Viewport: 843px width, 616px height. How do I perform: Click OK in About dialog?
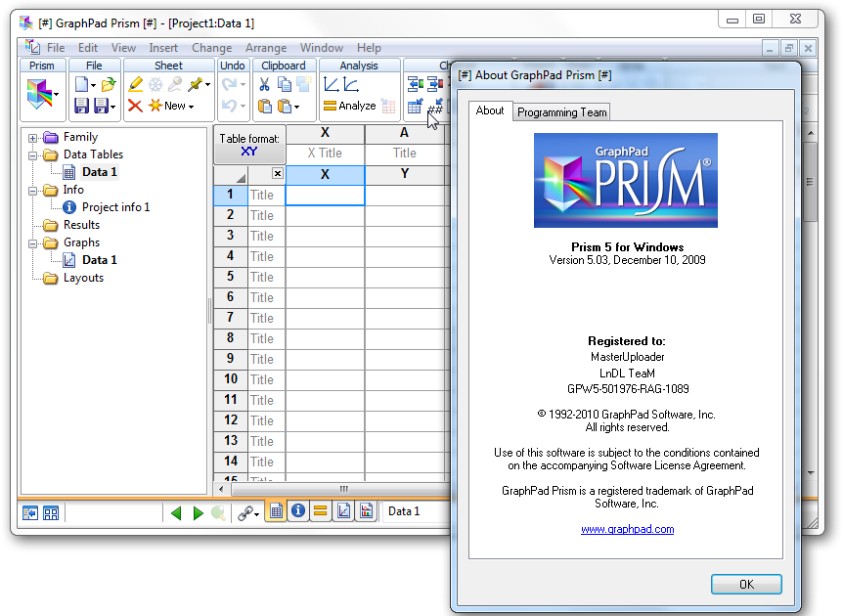click(x=746, y=585)
